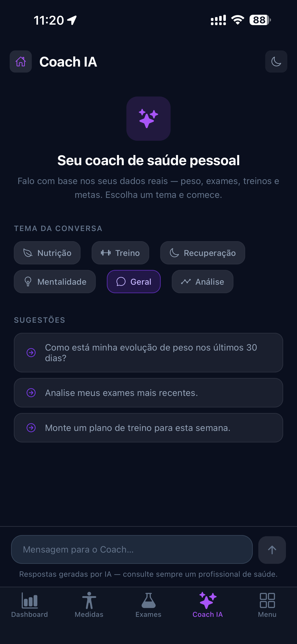Open the Exames flask tab
The height and width of the screenshot is (644, 297).
point(148,605)
